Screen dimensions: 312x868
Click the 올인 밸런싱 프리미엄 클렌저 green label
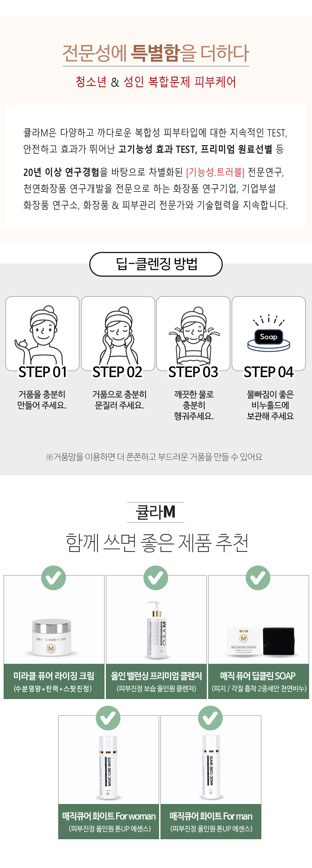pos(156,681)
